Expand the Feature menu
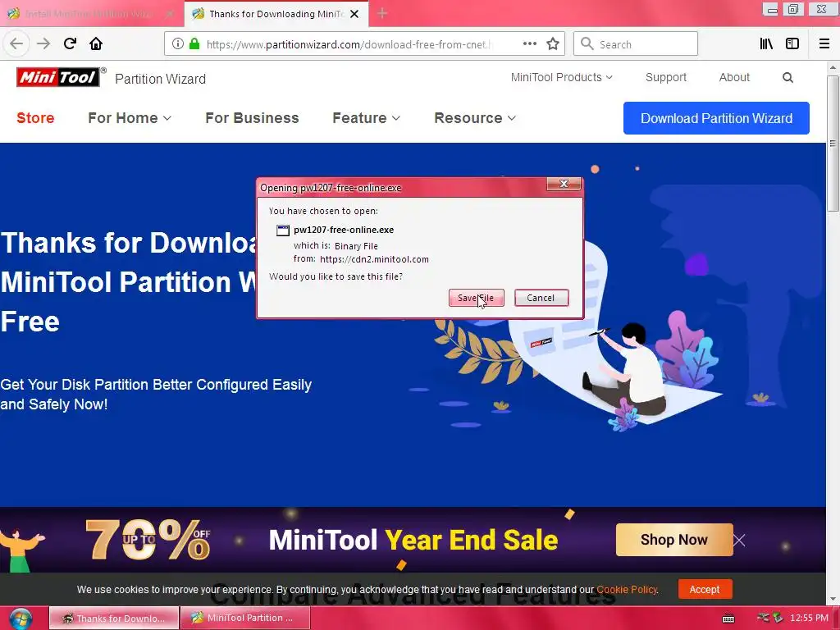840x630 pixels. click(367, 118)
